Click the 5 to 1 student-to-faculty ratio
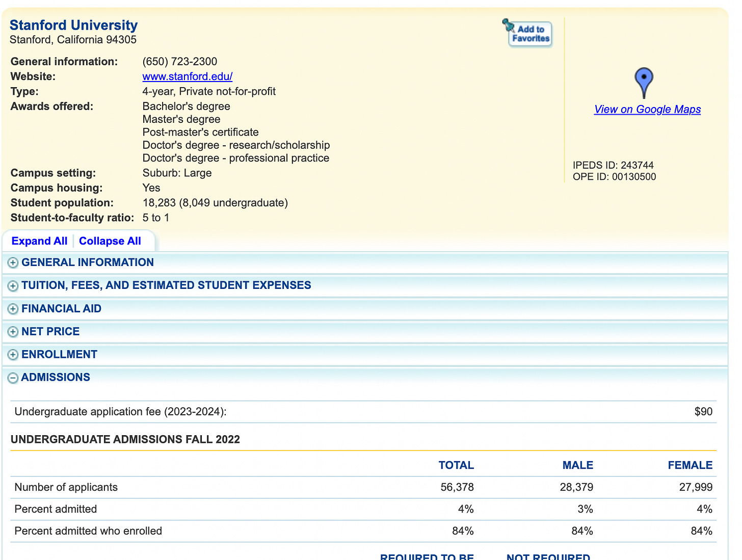This screenshot has height=560, width=742. pos(156,218)
